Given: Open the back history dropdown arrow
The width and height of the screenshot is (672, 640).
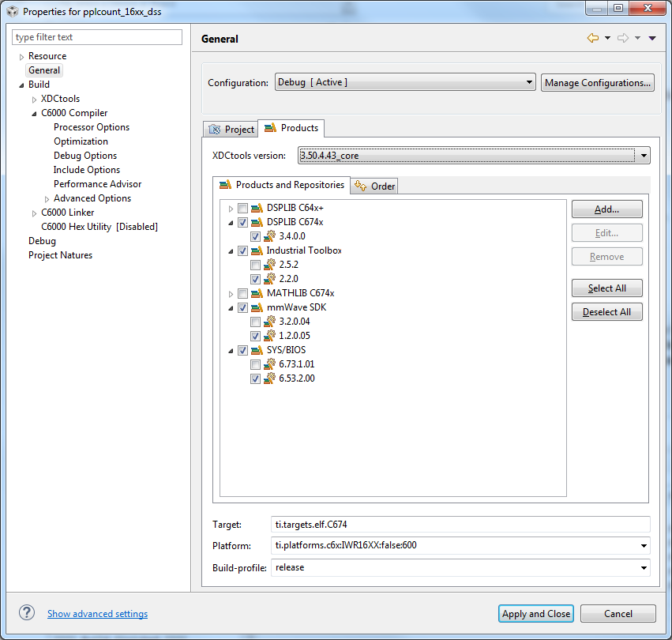Looking at the screenshot, I should (x=607, y=38).
